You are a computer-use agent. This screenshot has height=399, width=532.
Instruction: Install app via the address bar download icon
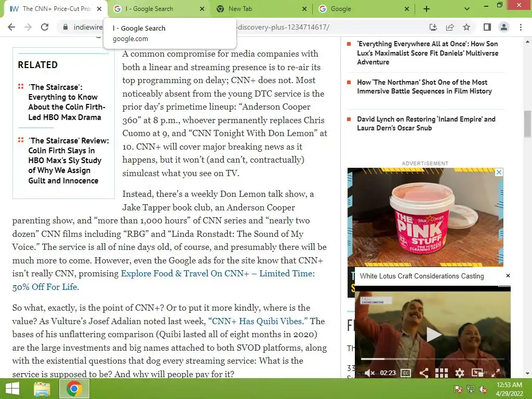[433, 27]
